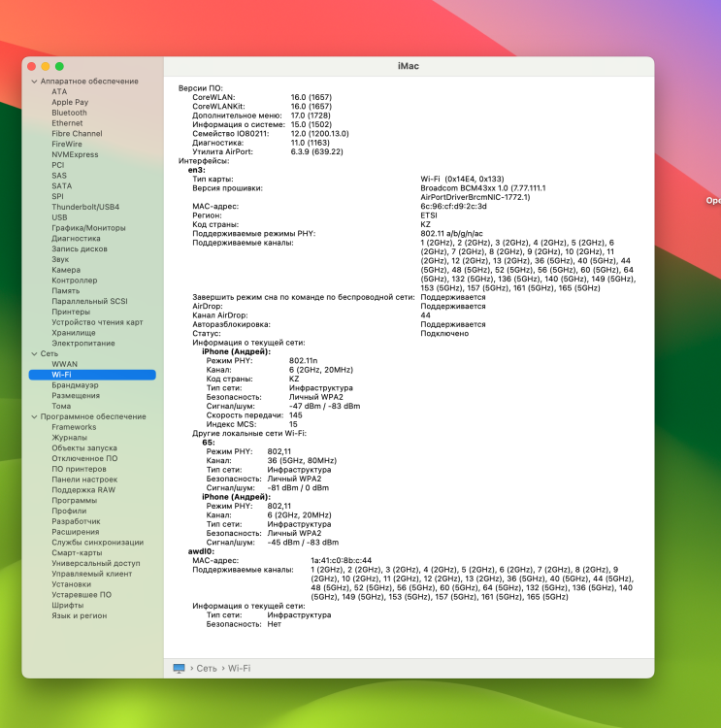Open Программы entry
This screenshot has width=721, height=728.
tap(75, 501)
